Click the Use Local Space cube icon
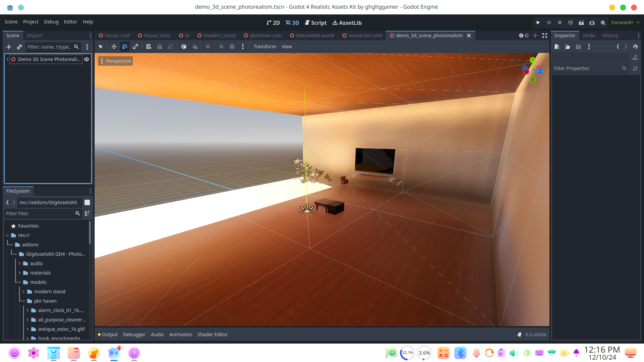 click(184, 47)
